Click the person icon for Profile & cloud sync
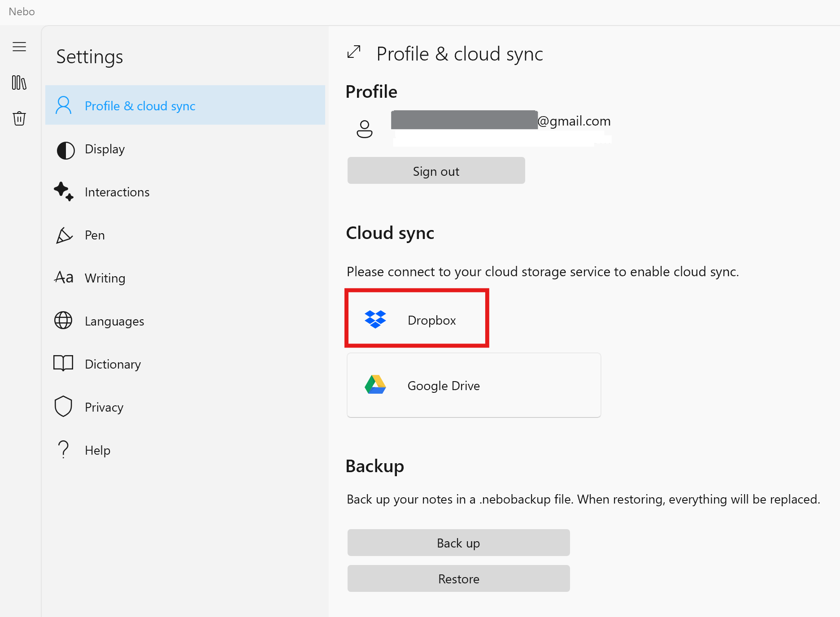Image resolution: width=840 pixels, height=617 pixels. [x=63, y=105]
